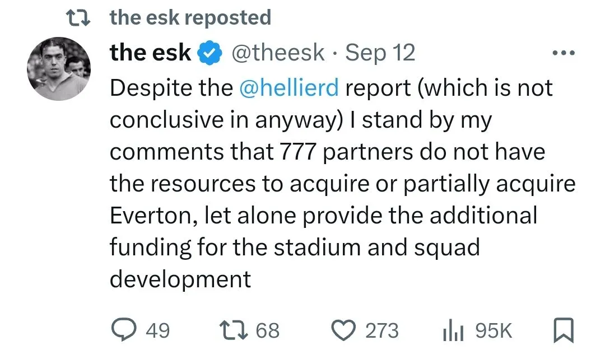Click the 273 likes count
Image resolution: width=605 pixels, height=364 pixels.
click(381, 330)
